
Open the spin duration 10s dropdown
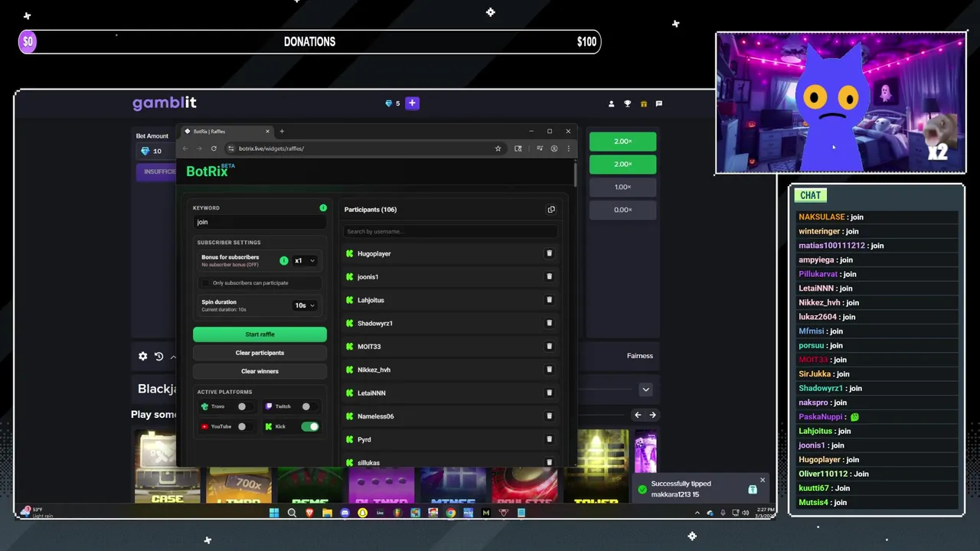pos(305,305)
